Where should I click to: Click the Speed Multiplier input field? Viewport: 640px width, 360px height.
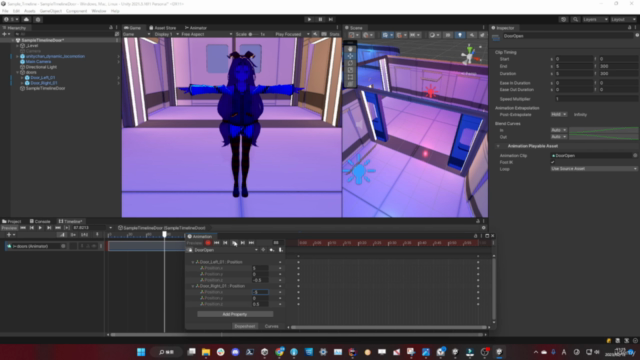coord(596,99)
